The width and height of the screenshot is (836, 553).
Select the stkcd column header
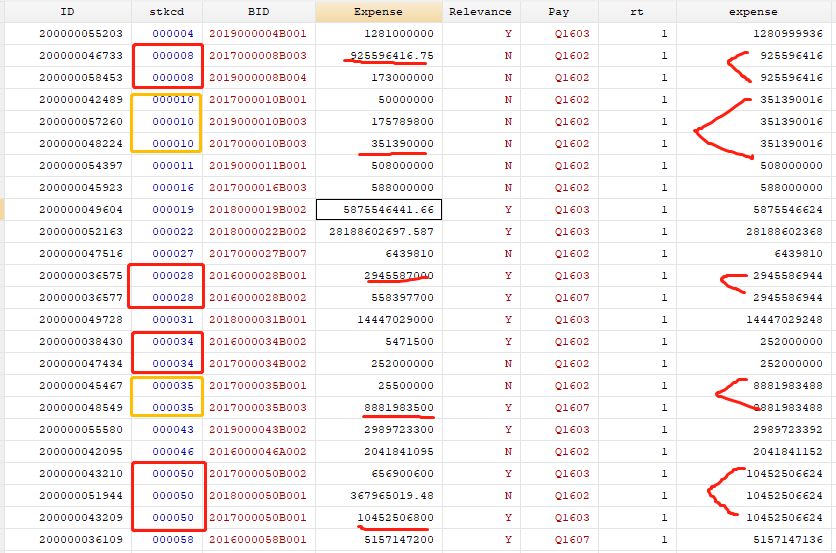tap(167, 12)
